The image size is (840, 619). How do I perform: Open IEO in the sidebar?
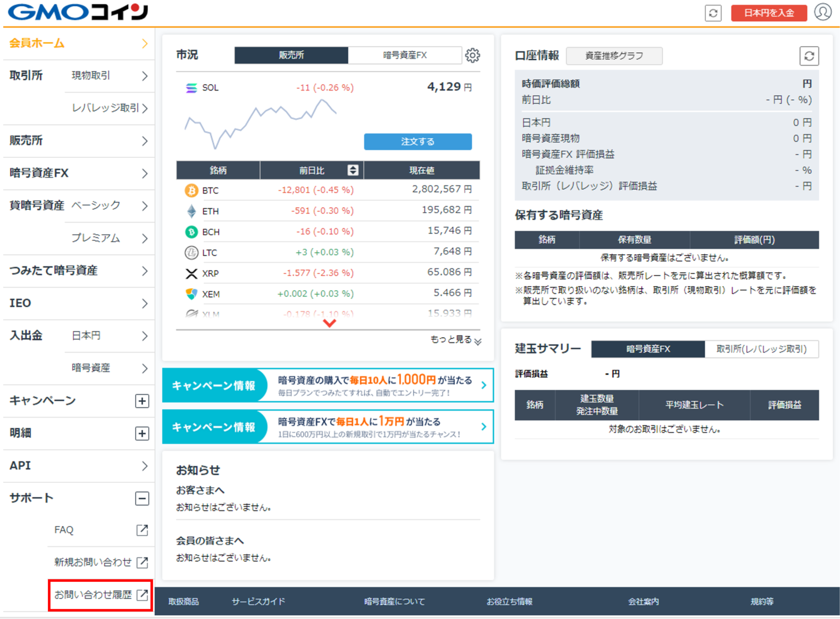79,303
